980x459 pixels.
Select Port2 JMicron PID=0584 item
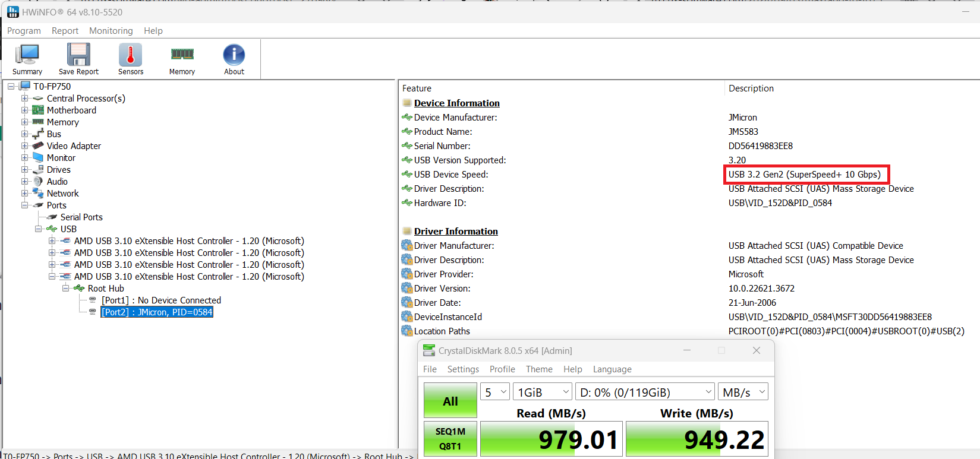[x=157, y=312]
